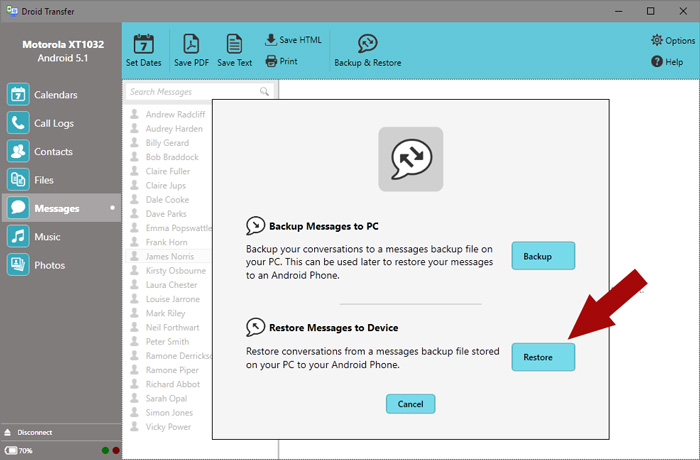Open the Calendars section in sidebar
Viewport: 700px width, 460px height.
pos(61,95)
